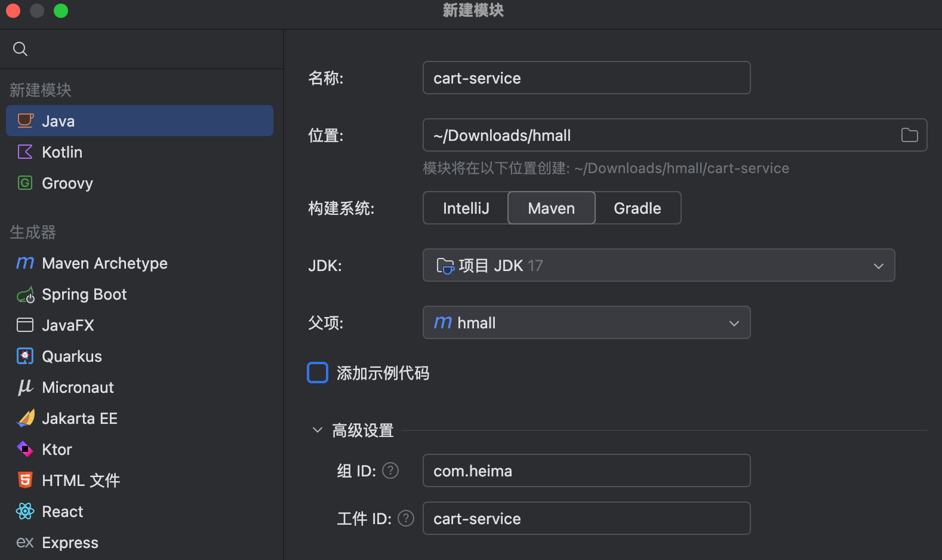This screenshot has height=560, width=942.
Task: Click the Kotlin logo icon
Action: coord(25,152)
